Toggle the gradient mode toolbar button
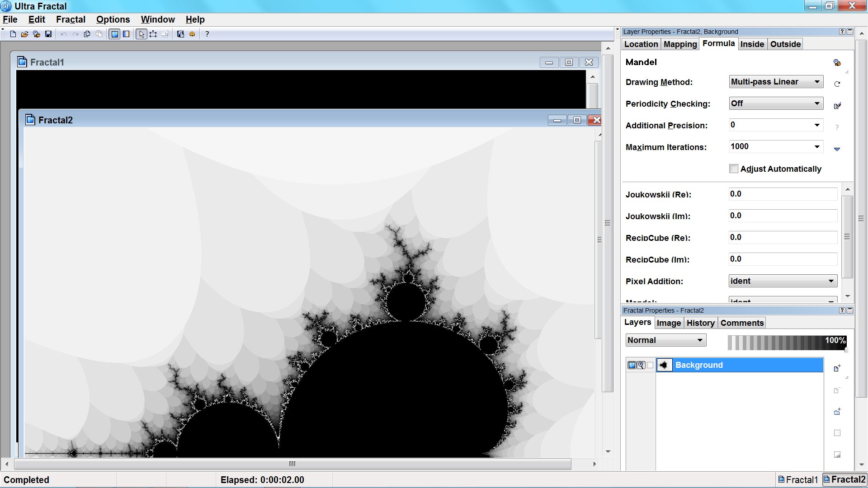Screen dimensions: 868x488 pyautogui.click(x=126, y=34)
